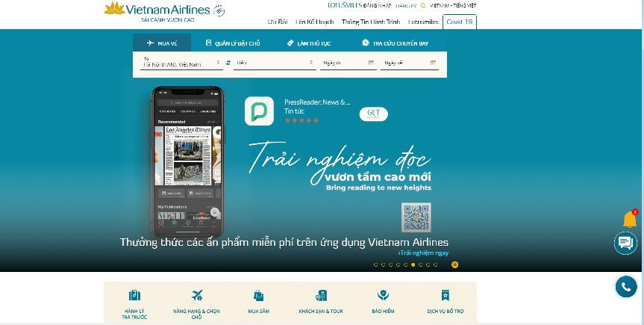Click the Dịch Vụ Bổ Trợ bookmark icon
Screen dimensions: 644x325
pos(446,295)
